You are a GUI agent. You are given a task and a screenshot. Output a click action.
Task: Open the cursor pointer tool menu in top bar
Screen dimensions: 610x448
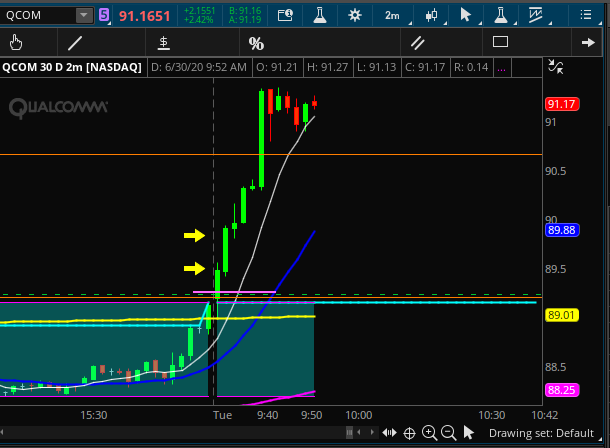click(465, 16)
